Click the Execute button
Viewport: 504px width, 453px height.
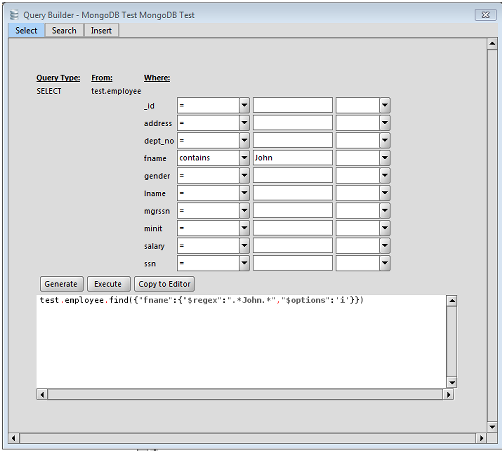[108, 284]
